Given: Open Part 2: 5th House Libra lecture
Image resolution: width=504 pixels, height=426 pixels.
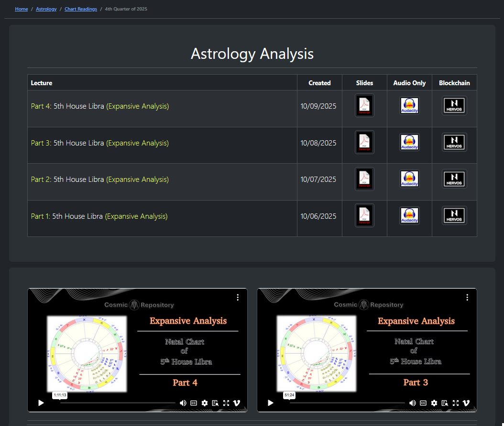Looking at the screenshot, I should click(x=99, y=179).
